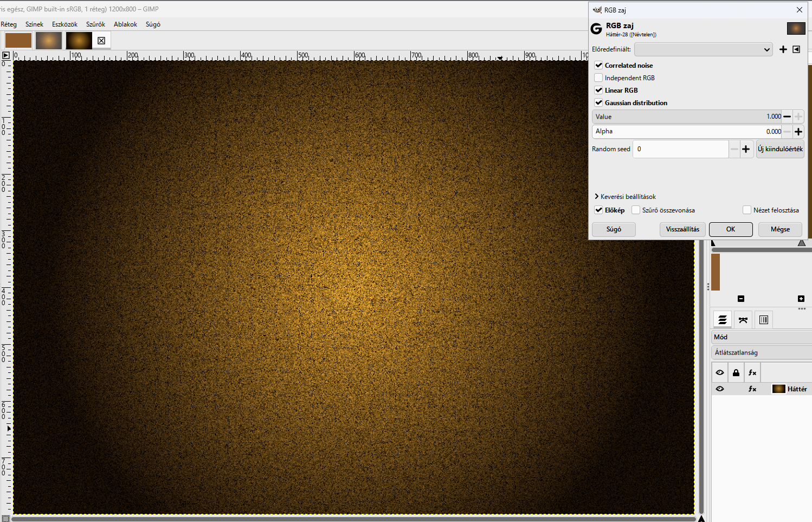The image size is (812, 522).
Task: Cancel the dialog with Mégse
Action: tap(780, 229)
